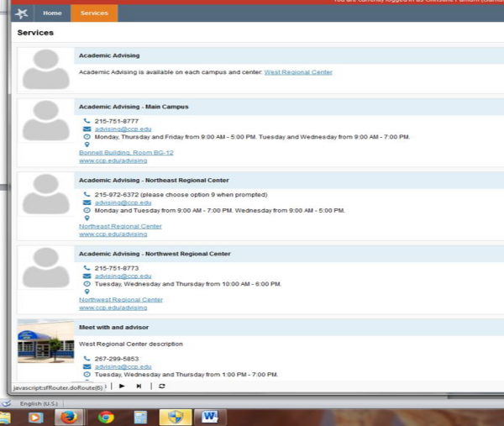Click the Main Campus profile avatar
Image resolution: width=504 pixels, height=426 pixels.
(45, 120)
